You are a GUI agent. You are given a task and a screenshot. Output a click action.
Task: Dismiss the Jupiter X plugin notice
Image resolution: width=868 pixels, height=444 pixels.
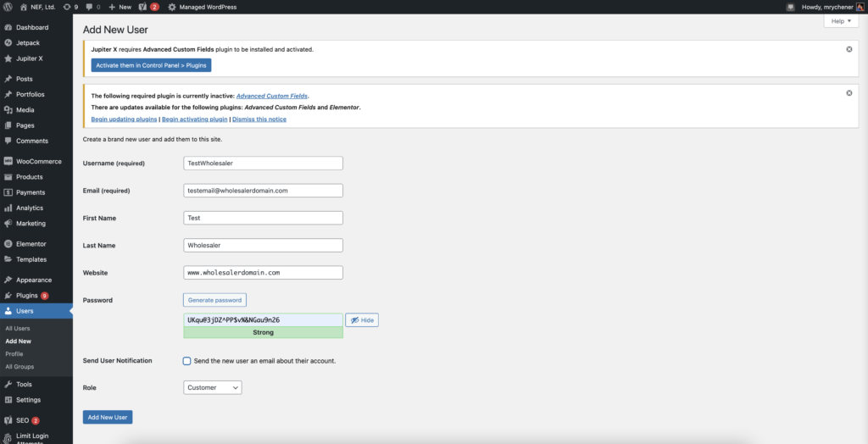tap(849, 49)
